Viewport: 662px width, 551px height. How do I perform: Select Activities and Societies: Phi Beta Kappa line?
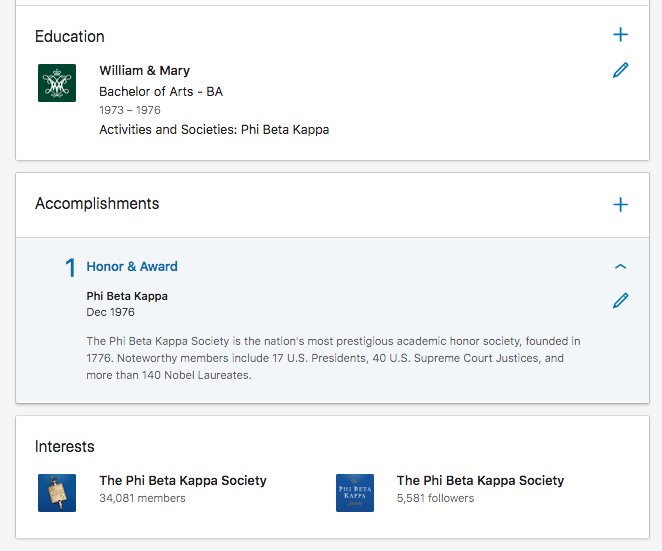coord(214,130)
